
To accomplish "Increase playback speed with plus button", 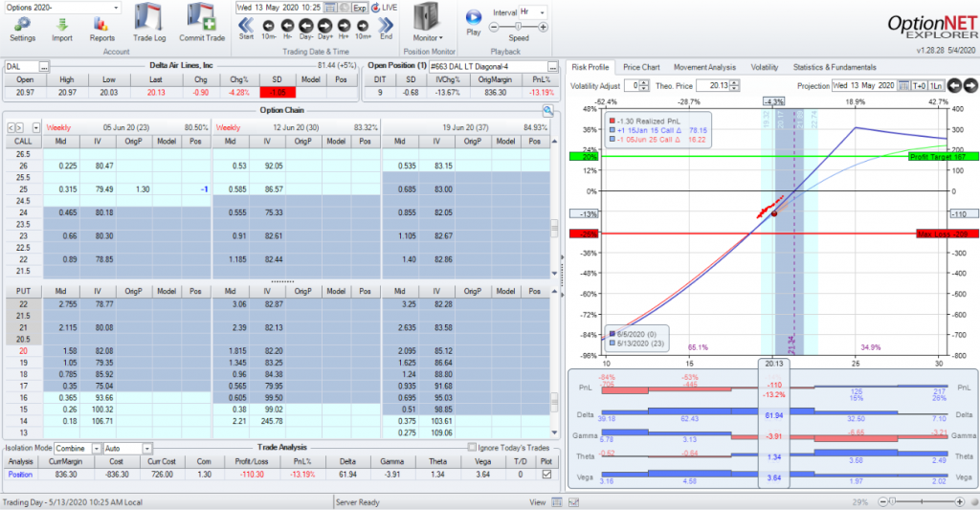I will coord(544,27).
